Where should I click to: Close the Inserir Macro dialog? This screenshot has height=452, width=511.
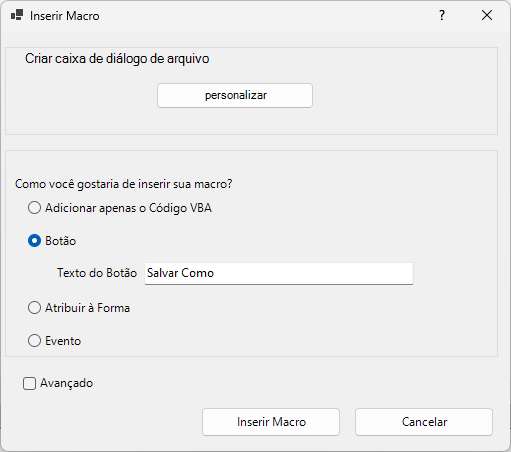[487, 15]
